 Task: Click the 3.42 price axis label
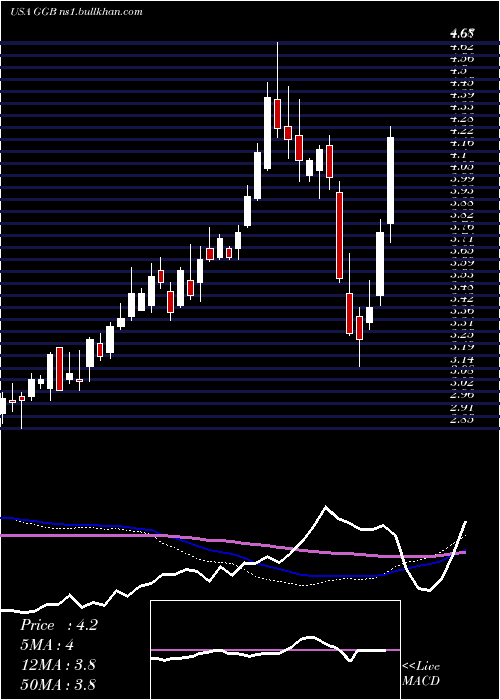462,299
